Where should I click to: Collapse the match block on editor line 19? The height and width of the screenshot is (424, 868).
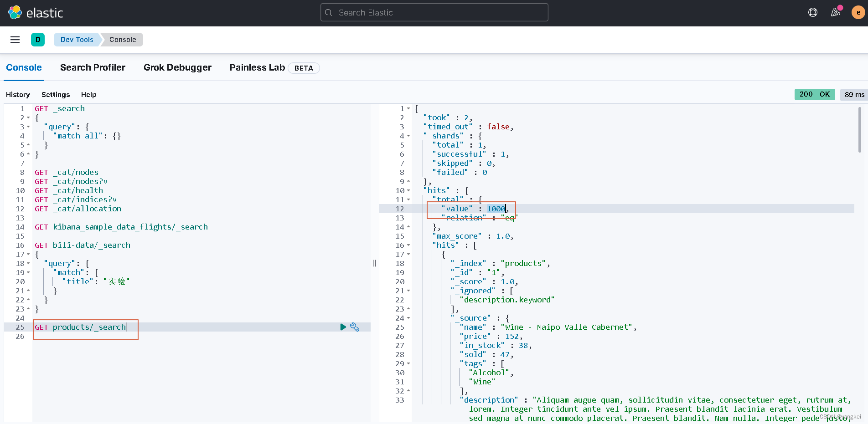pyautogui.click(x=28, y=272)
